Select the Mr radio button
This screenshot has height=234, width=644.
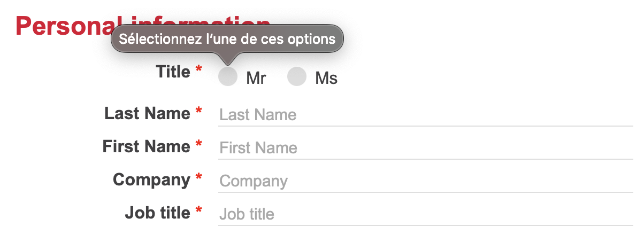[x=228, y=77]
